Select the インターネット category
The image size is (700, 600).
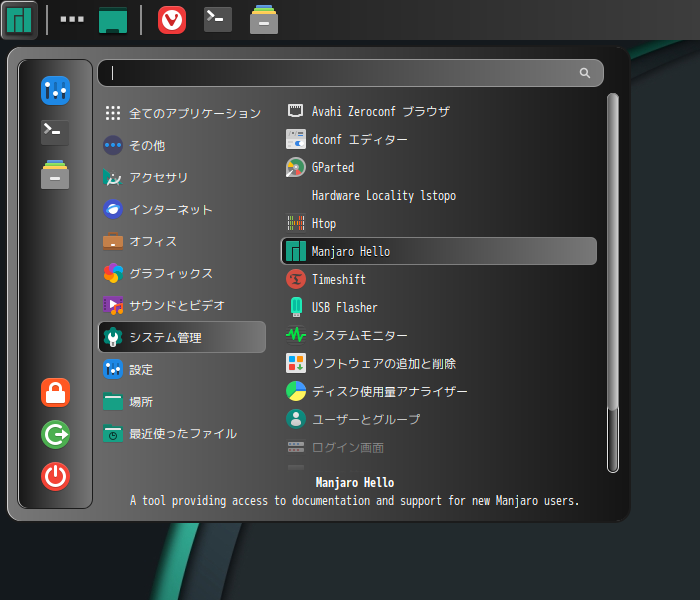(x=182, y=209)
